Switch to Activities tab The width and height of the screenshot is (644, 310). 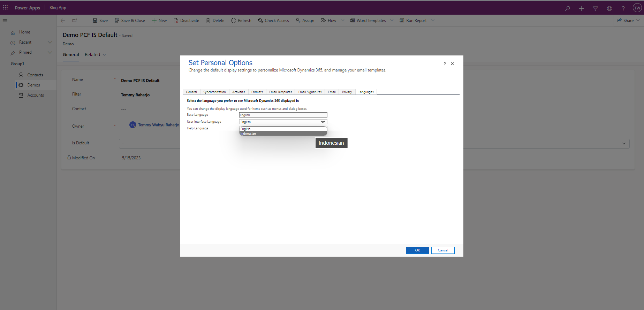coord(238,92)
